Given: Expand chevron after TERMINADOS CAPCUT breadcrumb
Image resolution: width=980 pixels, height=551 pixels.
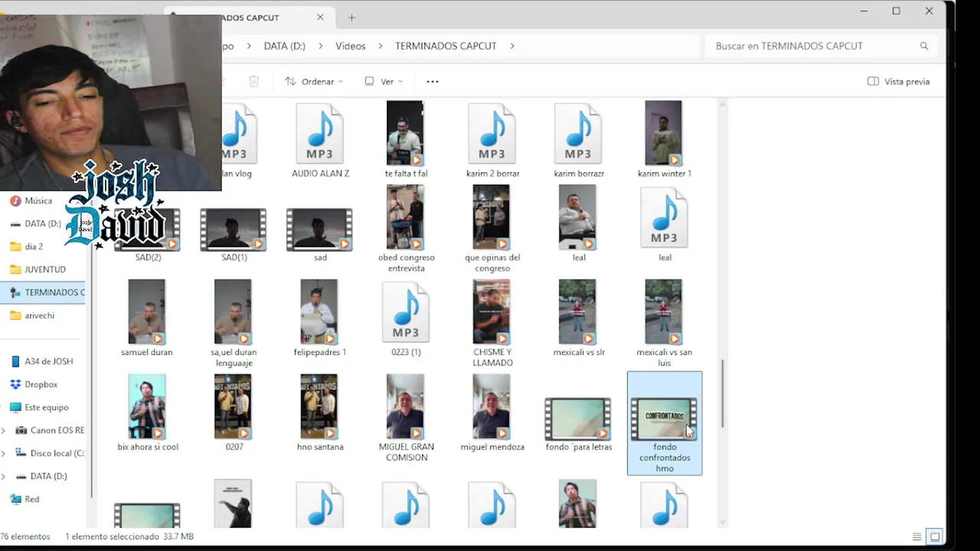Looking at the screenshot, I should 512,46.
